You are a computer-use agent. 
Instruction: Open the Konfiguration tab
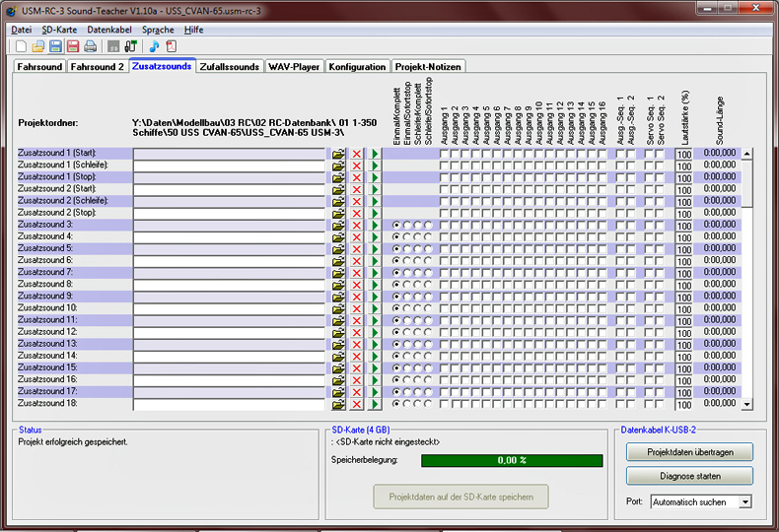tap(357, 67)
